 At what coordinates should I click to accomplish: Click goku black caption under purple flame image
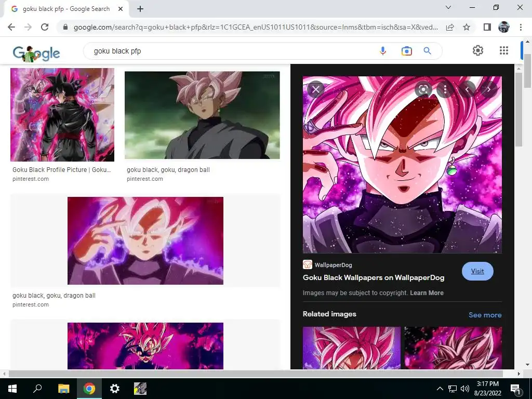(x=54, y=296)
